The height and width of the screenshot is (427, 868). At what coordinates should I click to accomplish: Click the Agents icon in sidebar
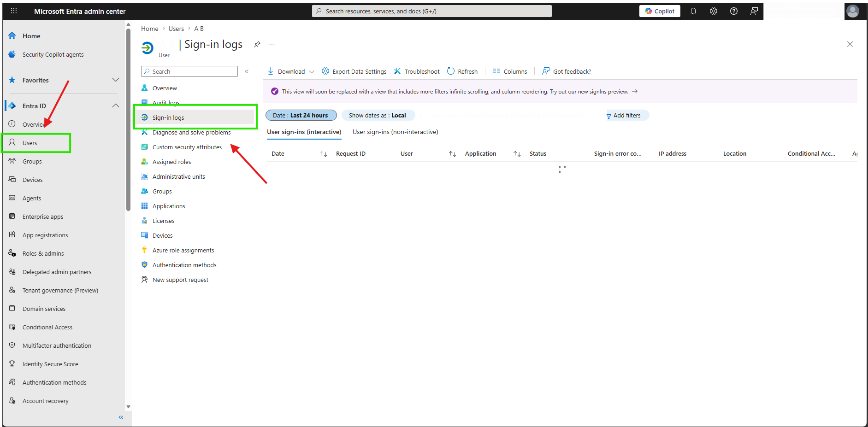[x=12, y=198]
